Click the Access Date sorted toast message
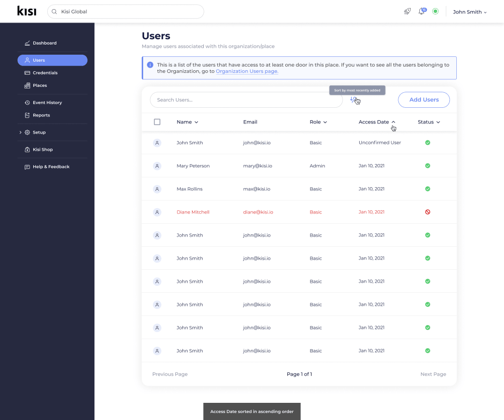Viewport: 504px width, 420px height. tap(251, 411)
